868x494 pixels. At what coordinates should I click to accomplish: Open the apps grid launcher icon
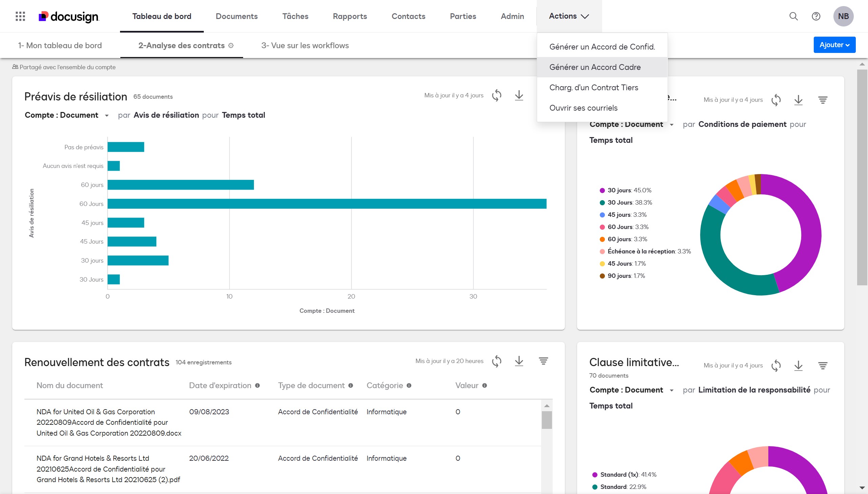(20, 16)
